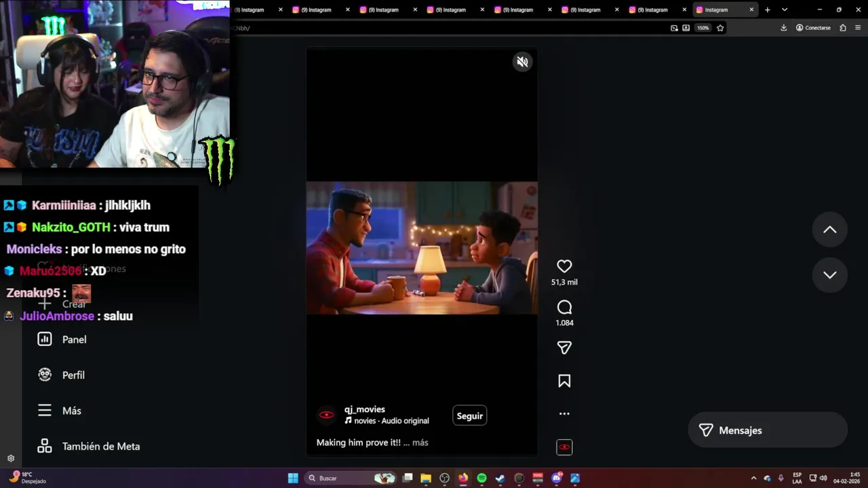
Task: Open the Más hamburger menu in sidebar
Action: coord(72,411)
